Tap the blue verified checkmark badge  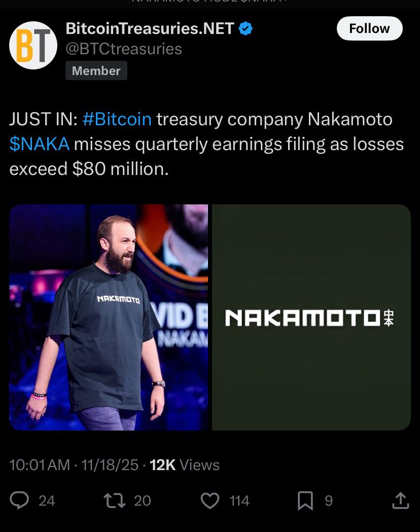246,29
